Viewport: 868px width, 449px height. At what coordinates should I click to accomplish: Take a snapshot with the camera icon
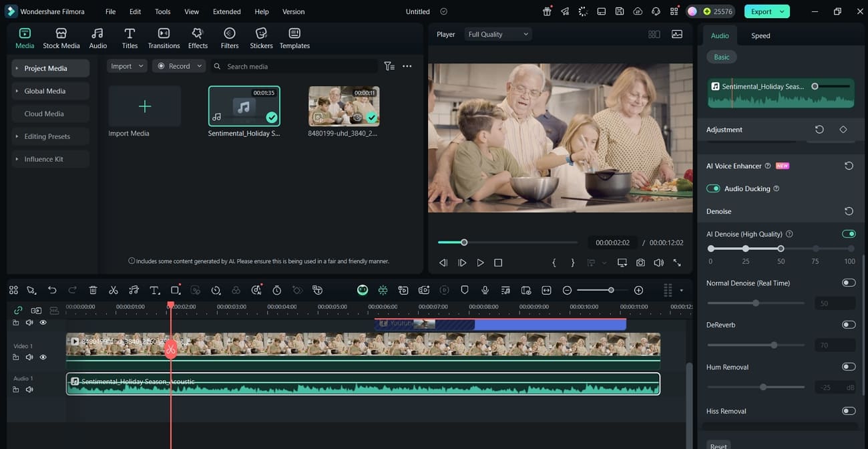pos(640,263)
